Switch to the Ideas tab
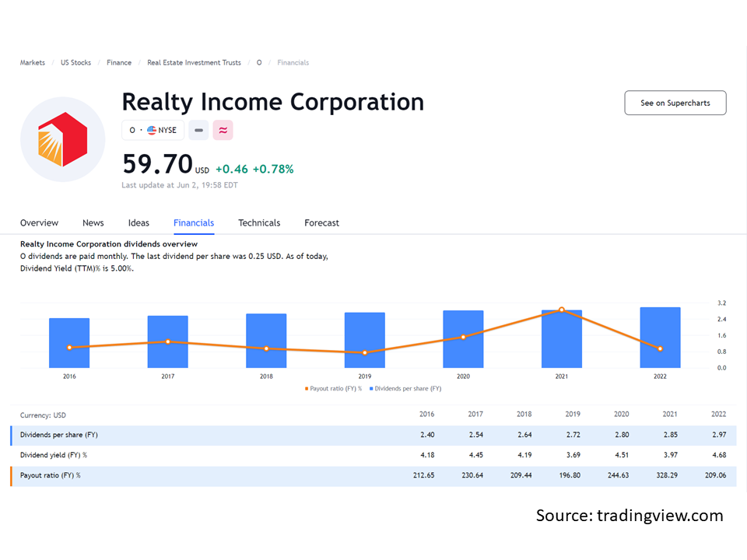The image size is (747, 560). point(139,223)
